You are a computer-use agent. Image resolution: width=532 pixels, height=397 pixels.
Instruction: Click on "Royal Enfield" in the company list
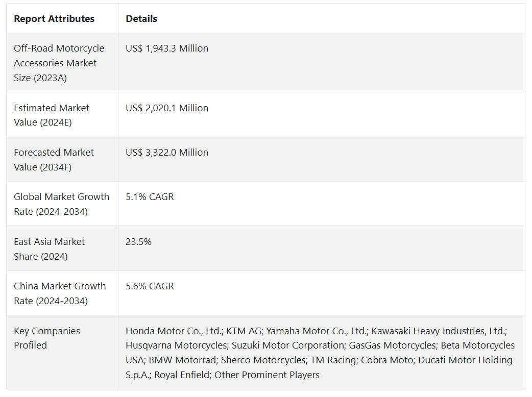point(181,375)
